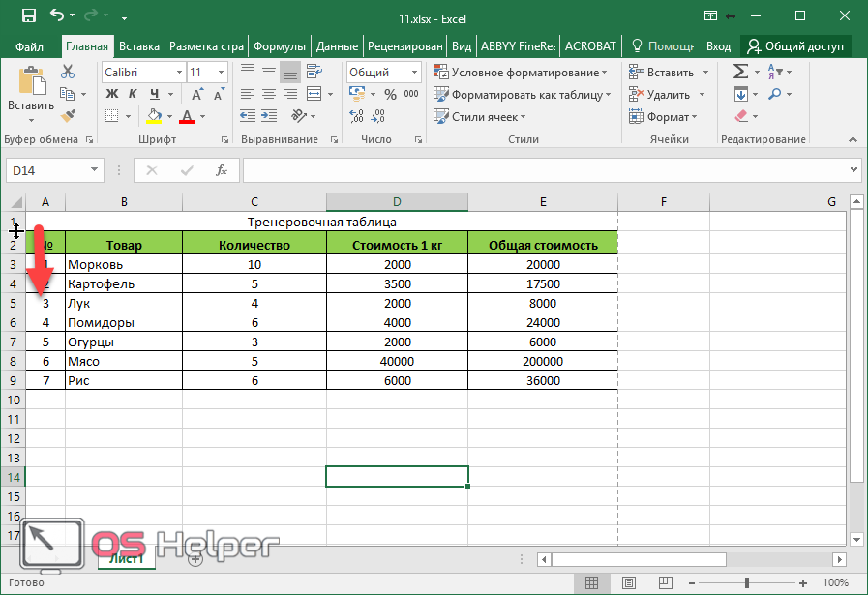The image size is (868, 595).
Task: Click the Вставить paste button
Action: (30, 93)
